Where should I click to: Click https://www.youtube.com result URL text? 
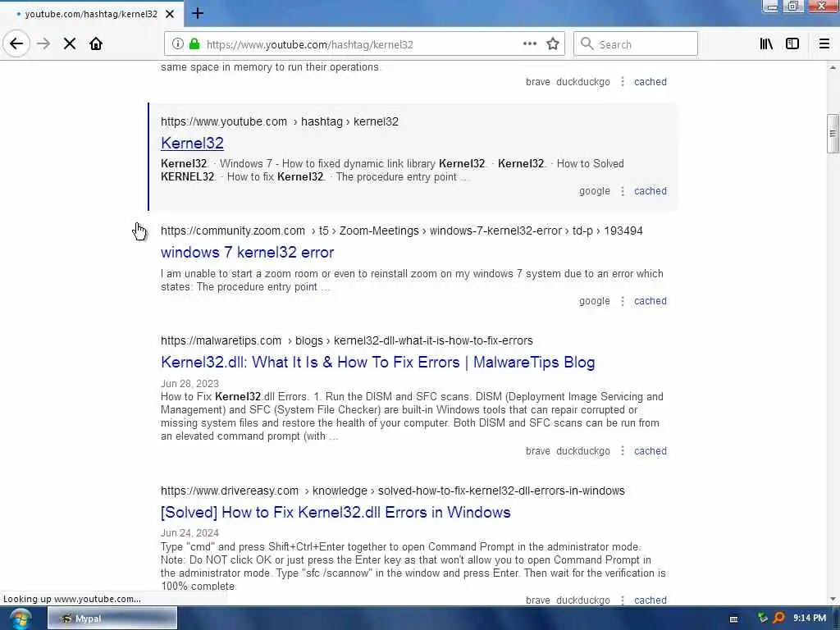[x=223, y=121]
